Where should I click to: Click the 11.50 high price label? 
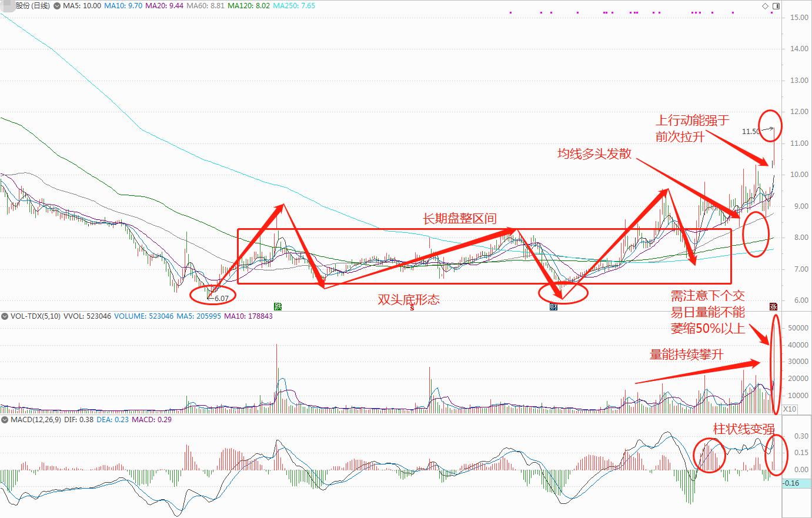[751, 132]
